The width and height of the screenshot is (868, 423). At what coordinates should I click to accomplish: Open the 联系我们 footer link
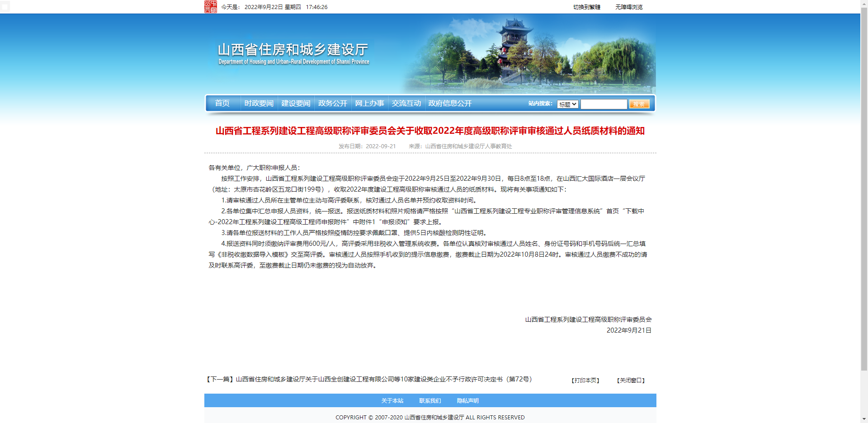[430, 401]
